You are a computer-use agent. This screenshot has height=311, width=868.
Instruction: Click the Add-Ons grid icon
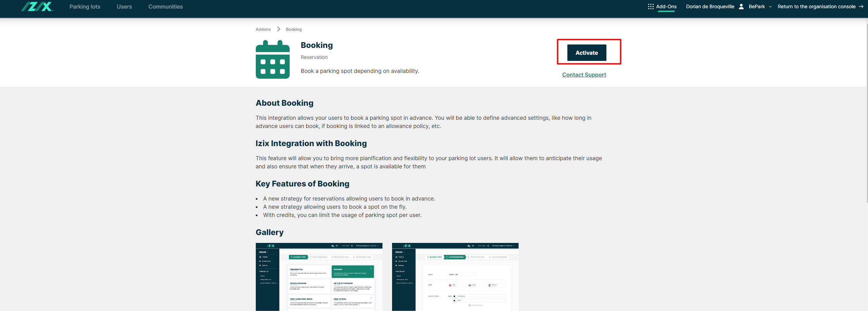(651, 7)
